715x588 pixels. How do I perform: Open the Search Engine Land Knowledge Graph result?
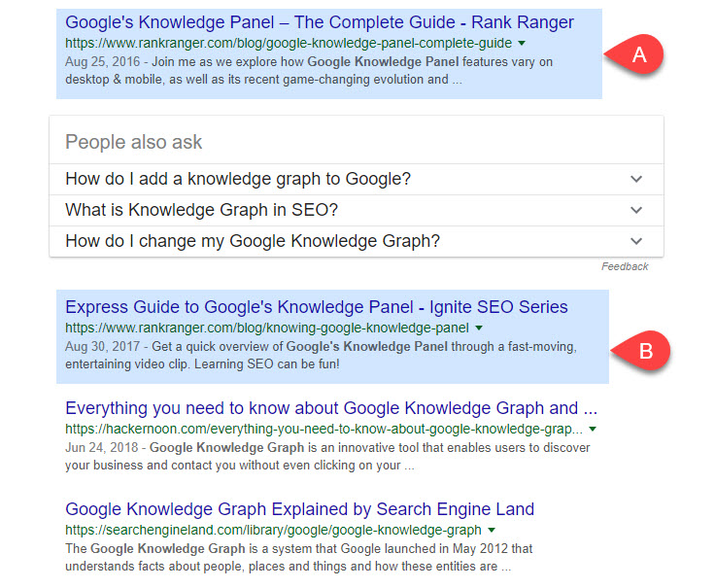(x=299, y=509)
